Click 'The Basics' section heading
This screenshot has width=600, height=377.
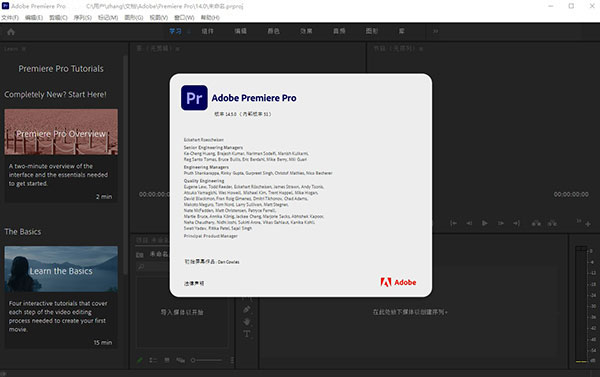pyautogui.click(x=23, y=232)
